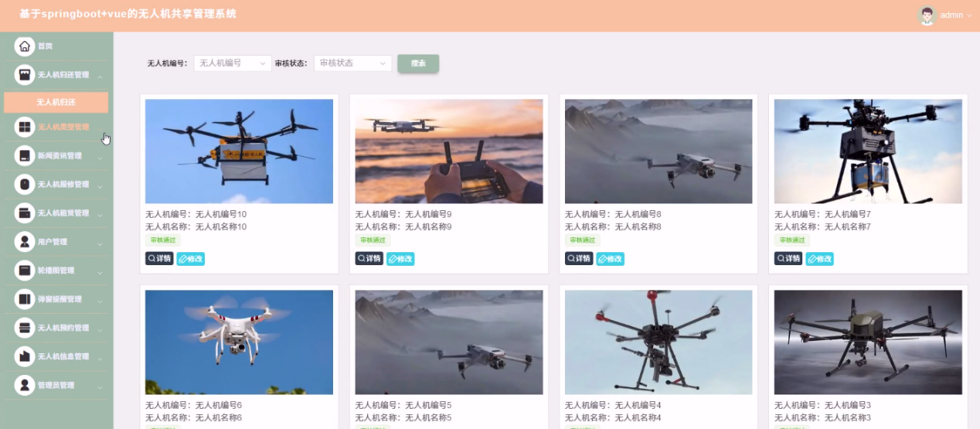Open 详情 for 无人机编号10
The image size is (980, 429).
tap(159, 259)
